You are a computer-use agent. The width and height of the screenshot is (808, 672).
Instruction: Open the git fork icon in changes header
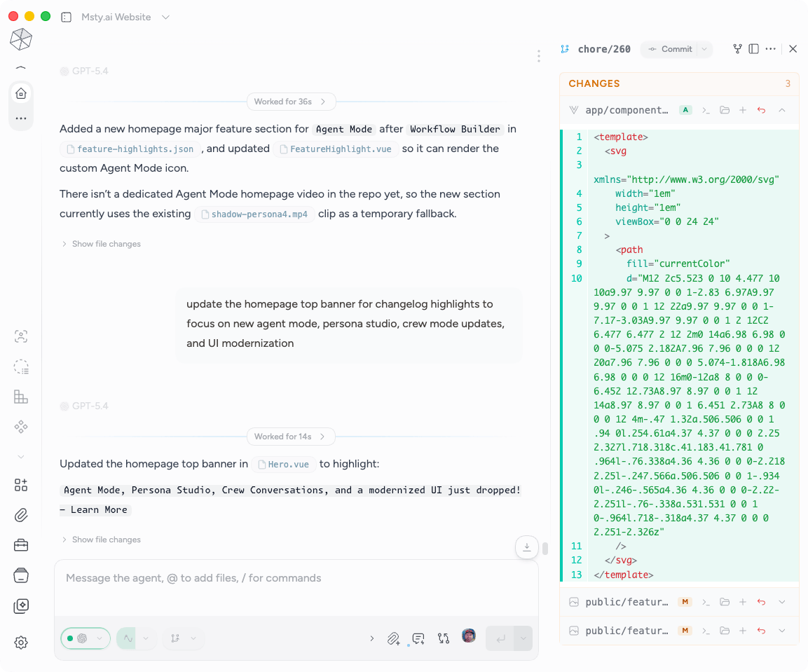737,49
